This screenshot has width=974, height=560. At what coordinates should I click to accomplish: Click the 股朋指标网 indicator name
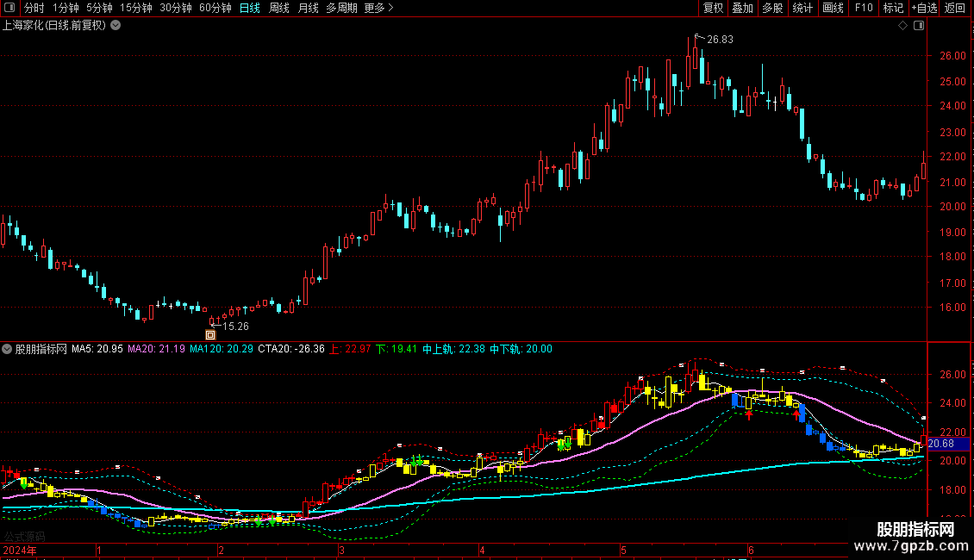click(41, 349)
